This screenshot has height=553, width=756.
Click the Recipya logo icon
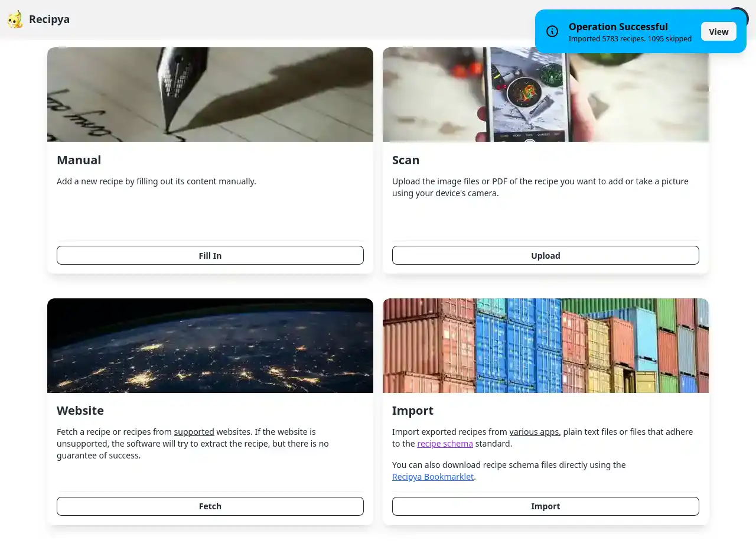pos(15,19)
